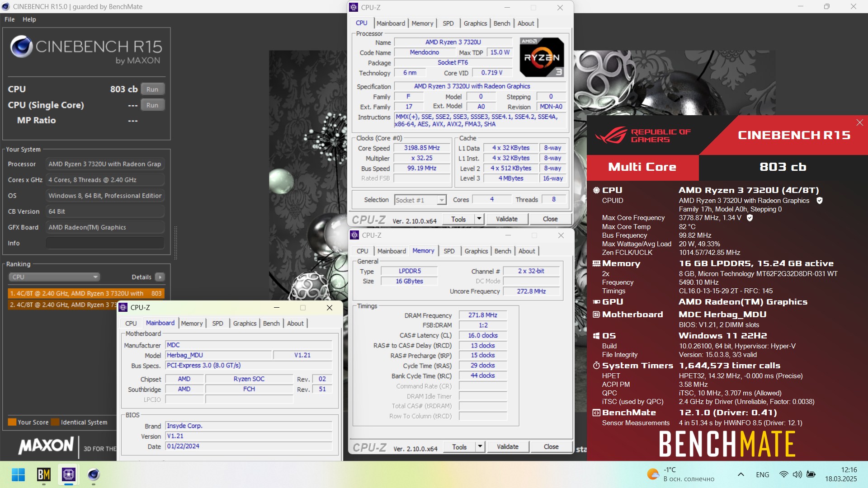This screenshot has width=868, height=488.
Task: Click the battery status icon
Action: [x=811, y=474]
